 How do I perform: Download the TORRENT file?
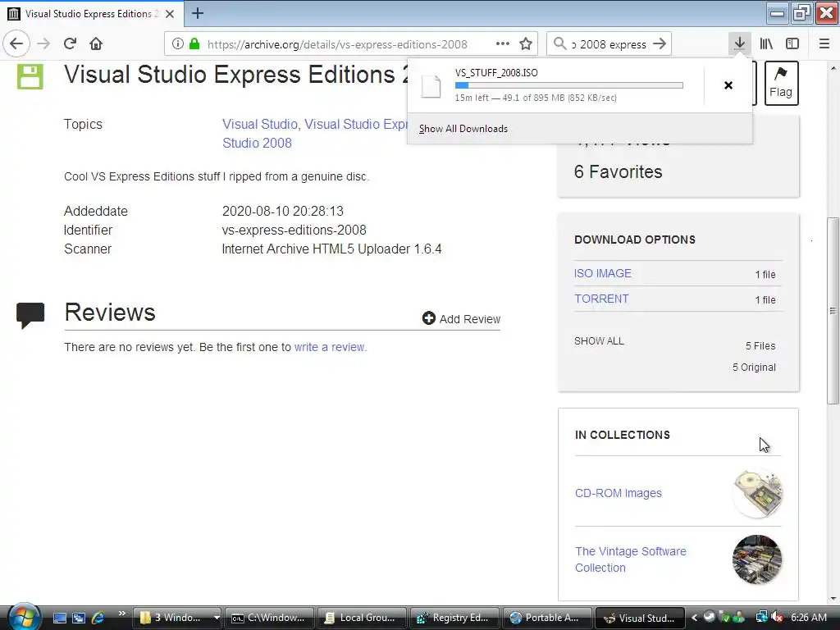coord(601,299)
